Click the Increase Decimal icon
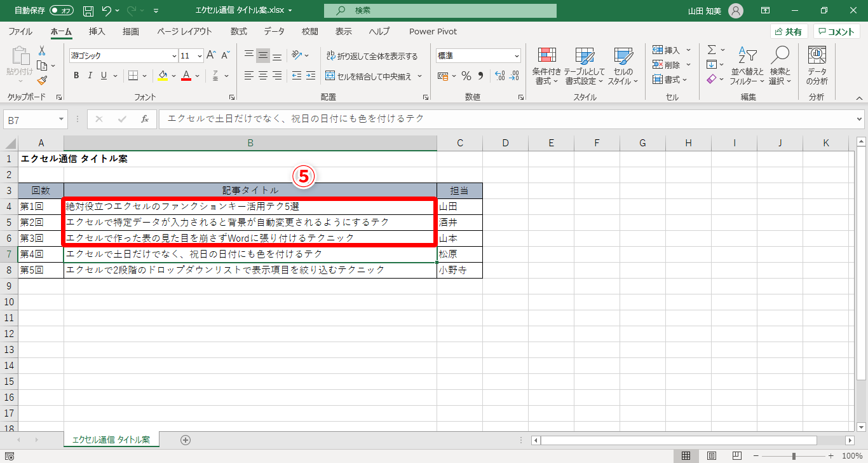Viewport: 868px width, 463px height. (499, 76)
